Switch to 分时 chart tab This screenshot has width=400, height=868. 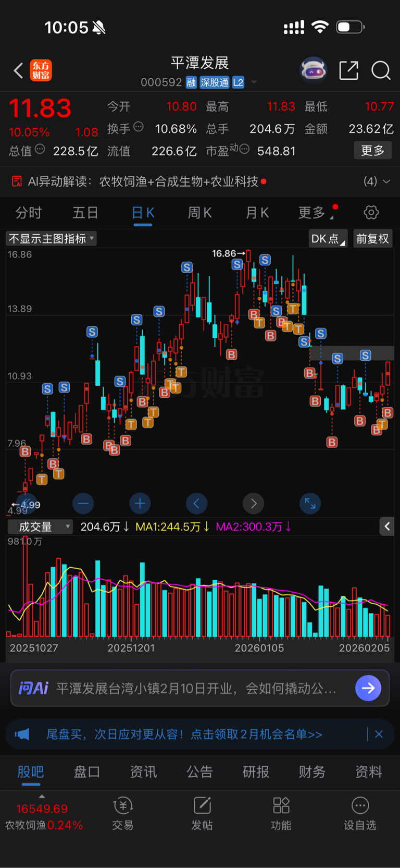pyautogui.click(x=28, y=213)
